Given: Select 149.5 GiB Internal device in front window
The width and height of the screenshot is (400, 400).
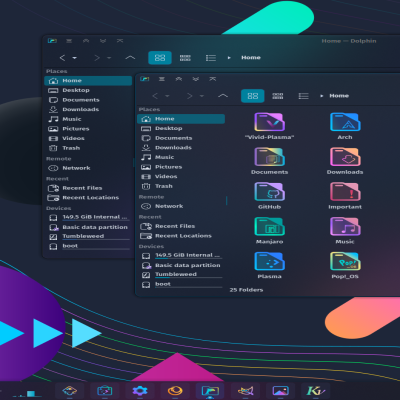Looking at the screenshot, I should click(x=181, y=255).
